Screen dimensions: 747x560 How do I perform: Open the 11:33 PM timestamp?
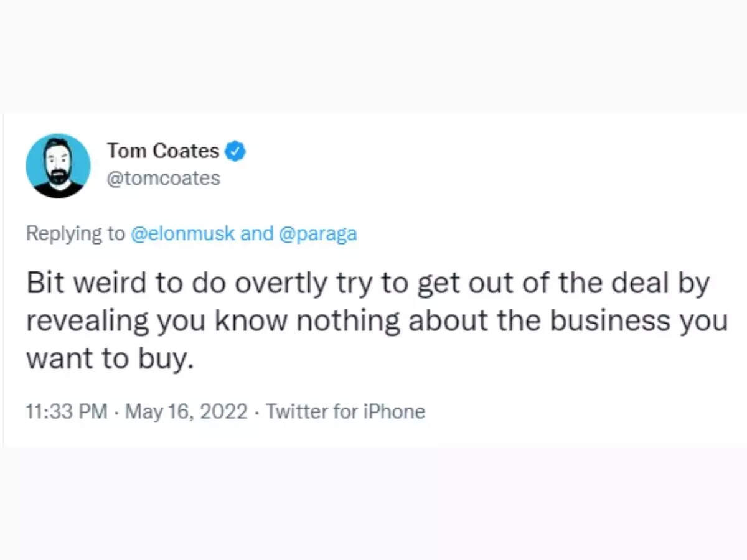[67, 412]
